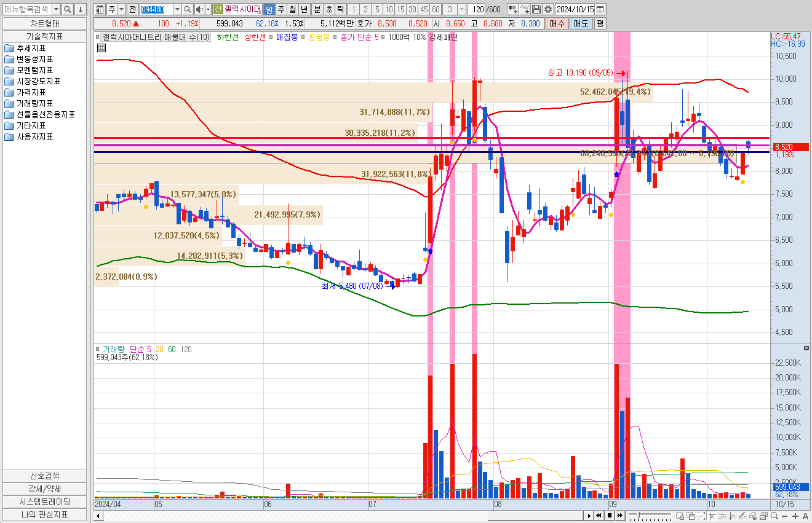The image size is (812, 523).
Task: Select the 일 daily period button
Action: pos(269,9)
